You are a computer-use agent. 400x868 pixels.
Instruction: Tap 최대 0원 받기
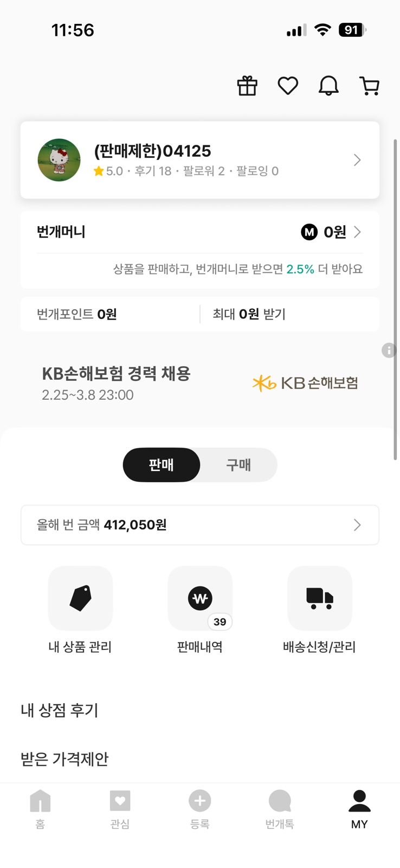tap(249, 314)
